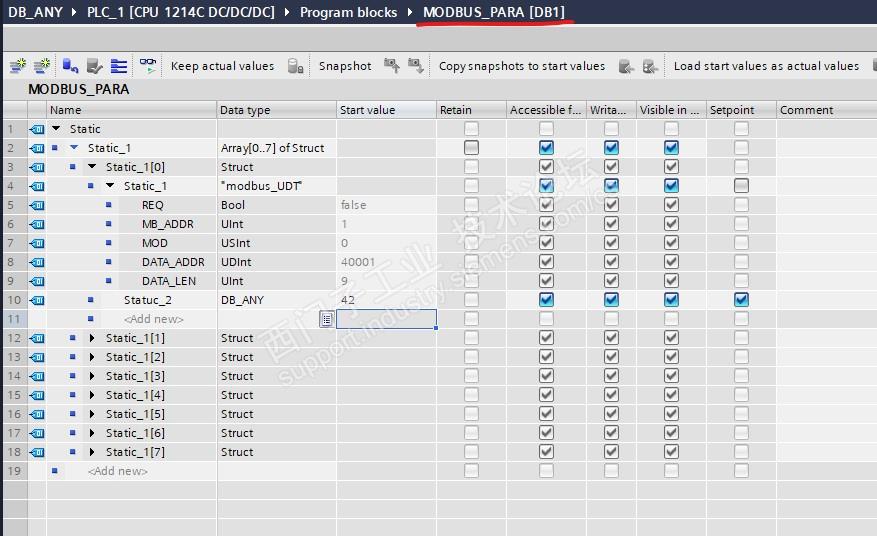Click the tag icon in the Static_1[0] row
Viewport: 877px width, 536px height.
[x=37, y=167]
